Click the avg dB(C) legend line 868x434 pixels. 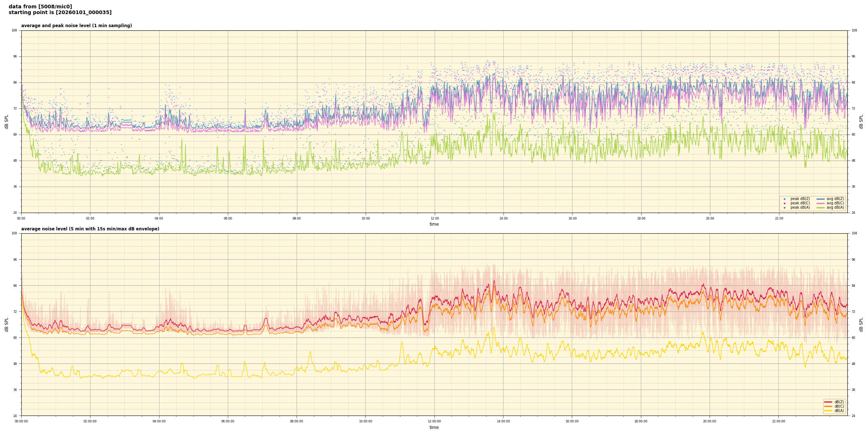click(820, 203)
